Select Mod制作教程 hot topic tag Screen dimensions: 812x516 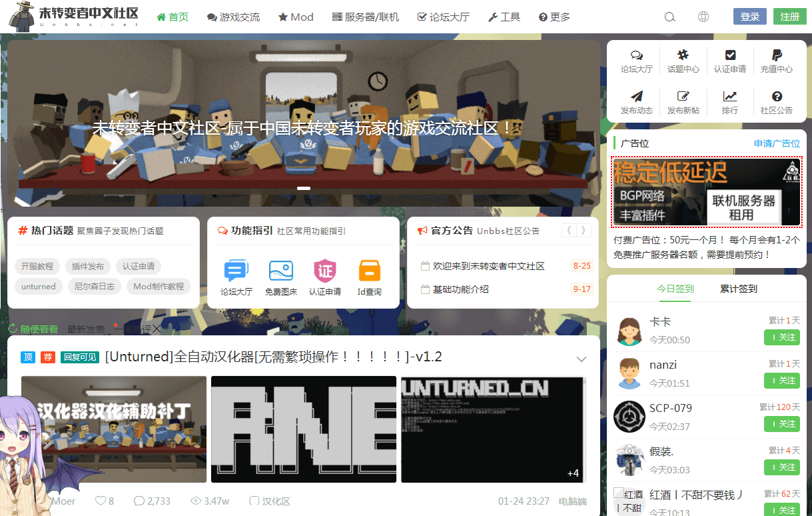pos(159,287)
